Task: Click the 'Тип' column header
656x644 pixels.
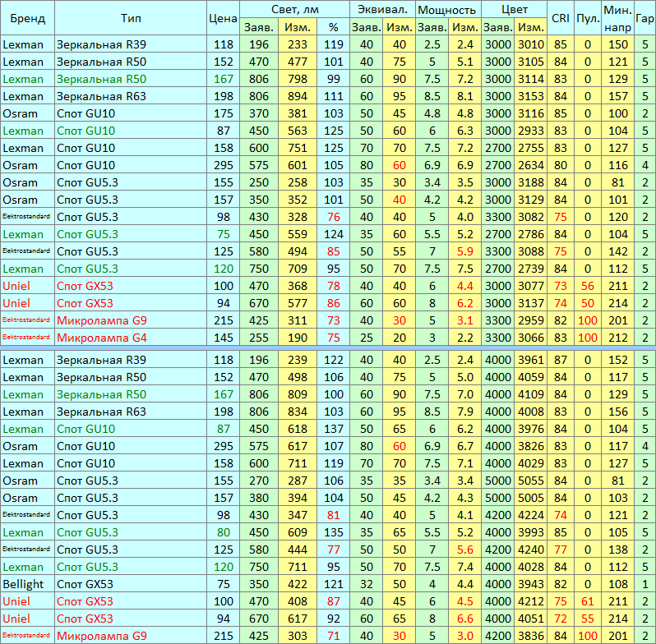Action: pos(131,18)
